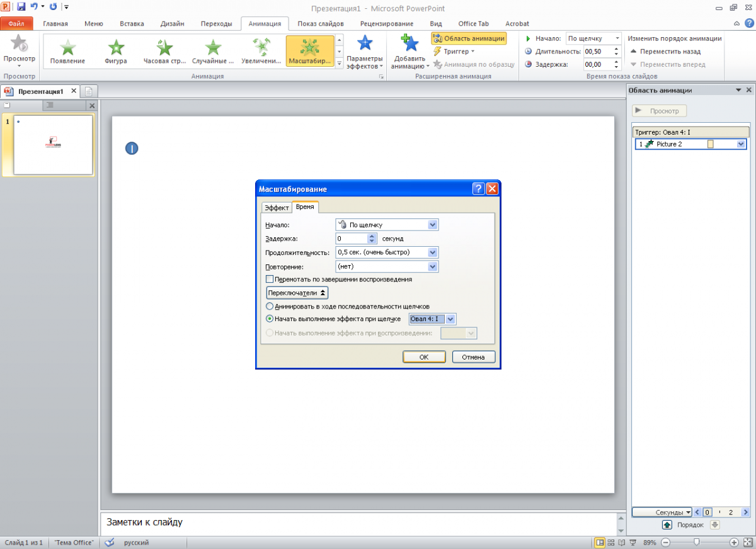Apply the Фигура animation effect
Image resolution: width=756 pixels, height=549 pixels.
[116, 52]
